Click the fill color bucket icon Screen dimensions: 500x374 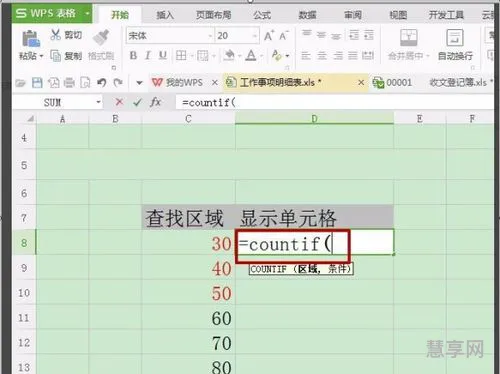pos(229,55)
